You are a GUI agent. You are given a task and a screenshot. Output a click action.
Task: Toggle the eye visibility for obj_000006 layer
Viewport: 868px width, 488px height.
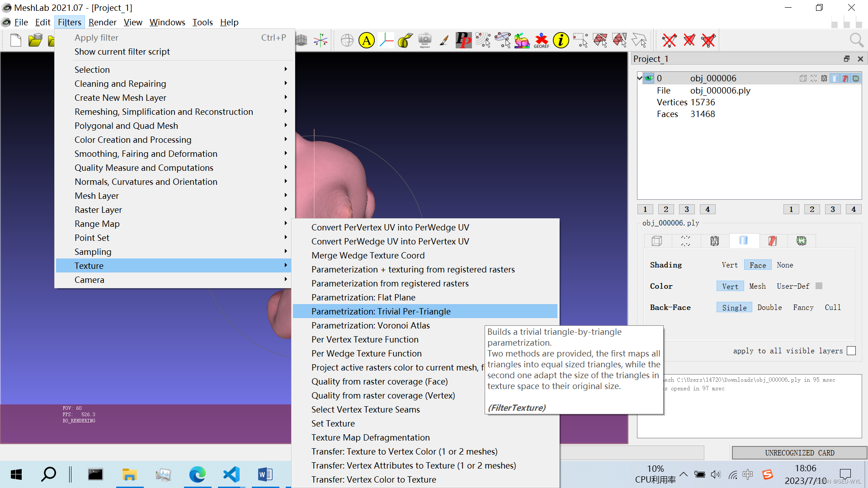(x=649, y=78)
